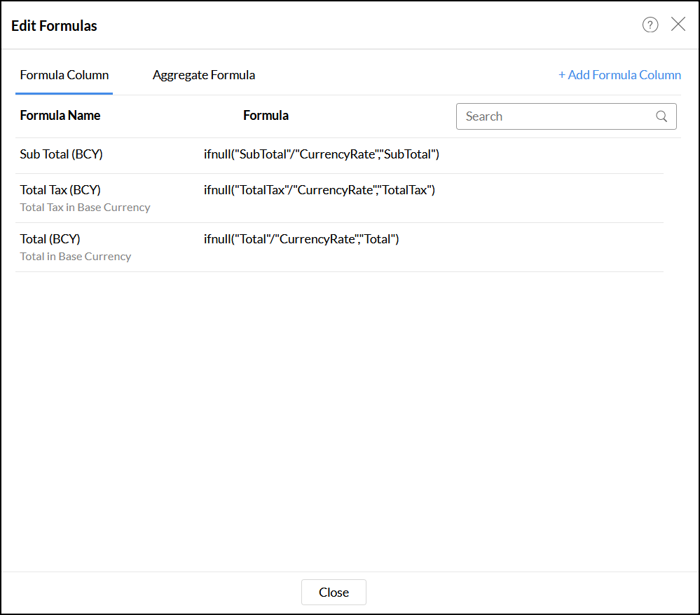Select the Formula Column tab

(64, 75)
